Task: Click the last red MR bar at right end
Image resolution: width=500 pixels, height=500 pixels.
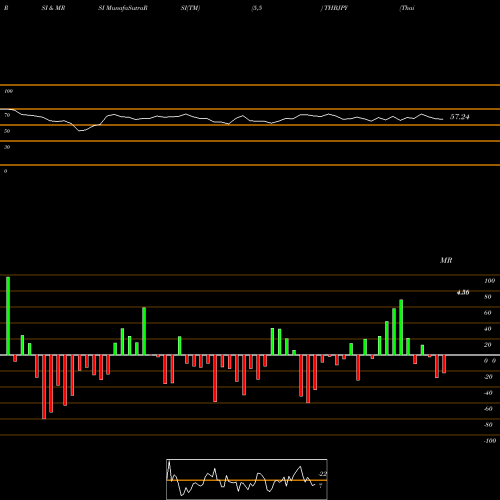Action: click(x=444, y=364)
